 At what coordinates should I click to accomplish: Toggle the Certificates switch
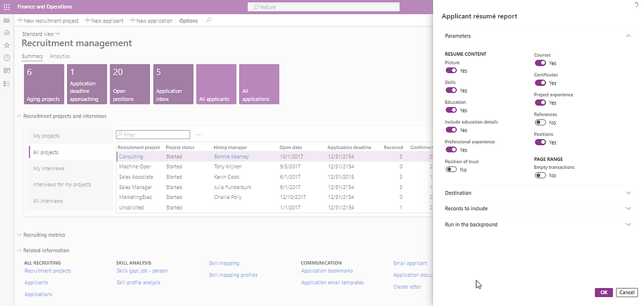point(540,83)
